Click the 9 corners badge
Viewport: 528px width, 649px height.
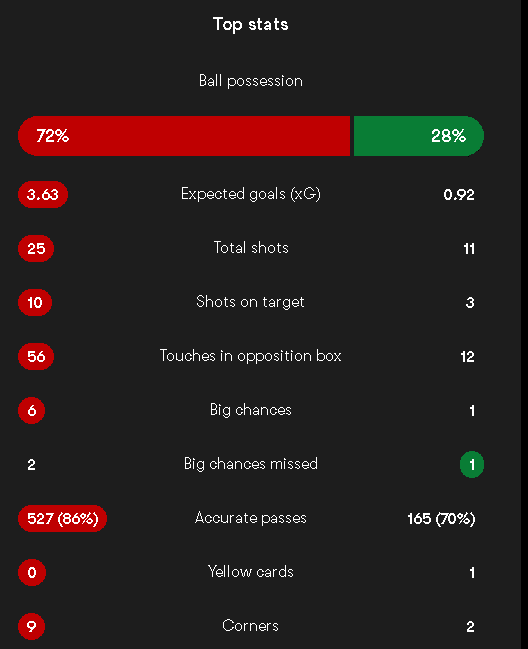pyautogui.click(x=31, y=626)
